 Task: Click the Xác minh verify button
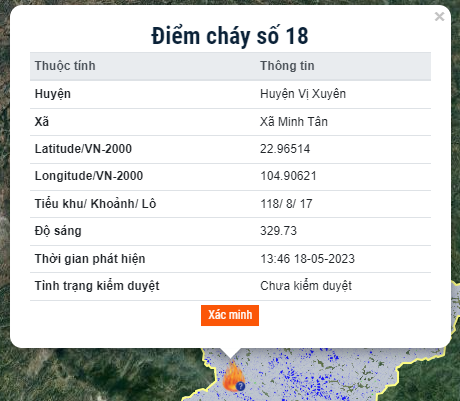click(x=230, y=315)
